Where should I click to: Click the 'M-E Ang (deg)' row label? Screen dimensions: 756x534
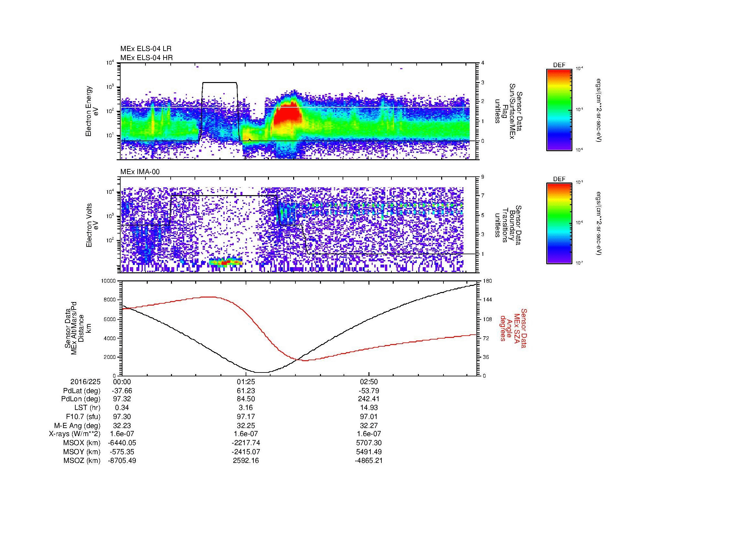77,425
